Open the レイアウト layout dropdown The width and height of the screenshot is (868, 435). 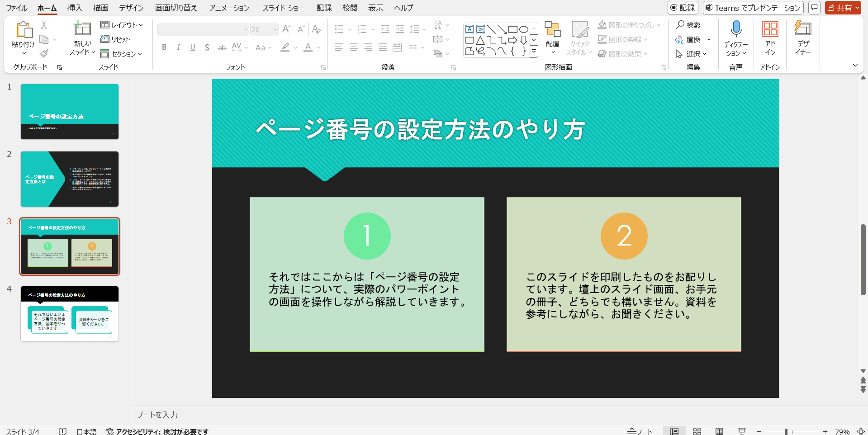pos(122,25)
